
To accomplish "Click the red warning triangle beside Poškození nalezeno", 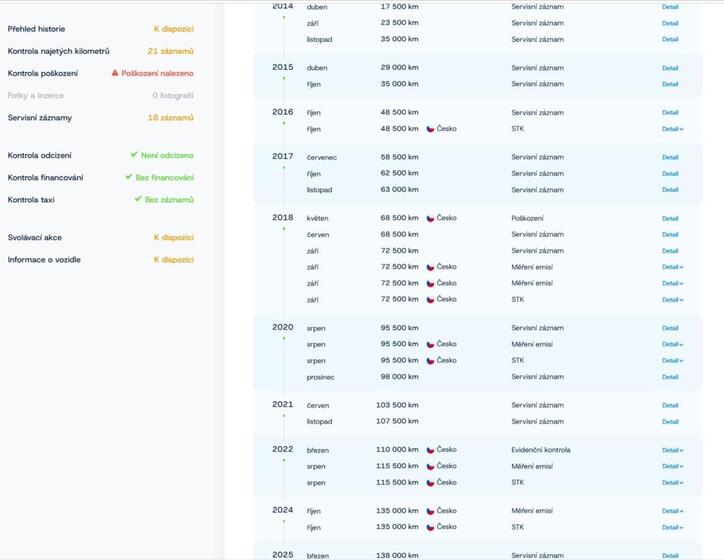I will [115, 73].
